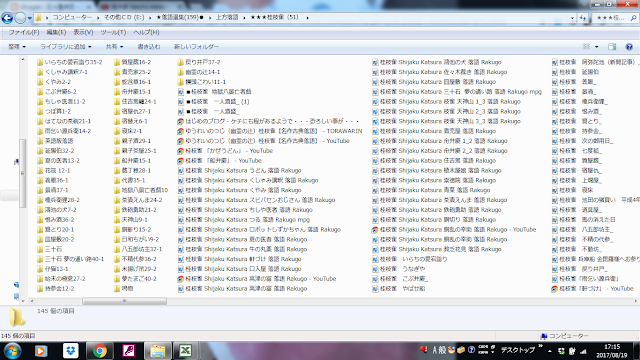Expand the arrow after 上方落語 in breadcrumb
The width and height of the screenshot is (640, 360).
[244, 18]
